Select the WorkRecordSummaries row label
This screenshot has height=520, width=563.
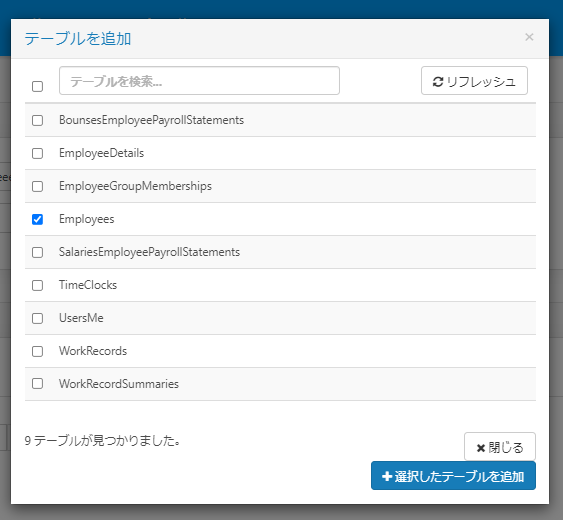pyautogui.click(x=119, y=384)
